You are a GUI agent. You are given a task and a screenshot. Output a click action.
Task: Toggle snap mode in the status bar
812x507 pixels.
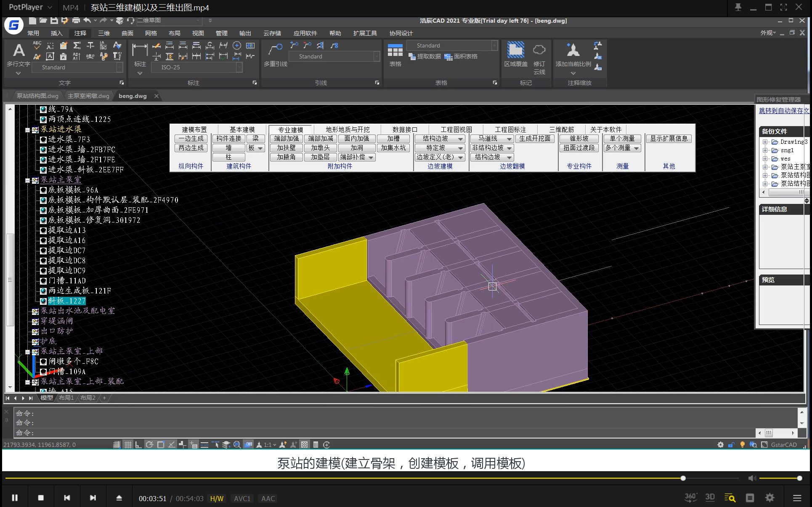click(117, 445)
